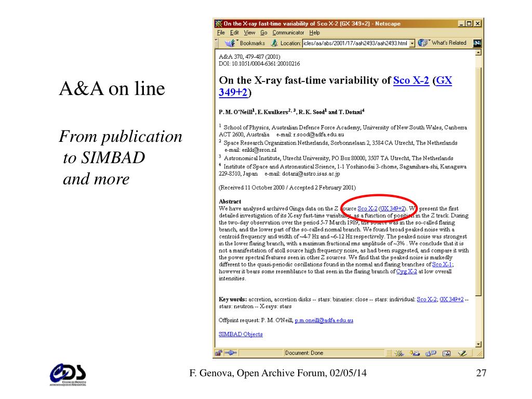Follow the Cyg X-2 link in the abstract
The width and height of the screenshot is (532, 399).
406,271
